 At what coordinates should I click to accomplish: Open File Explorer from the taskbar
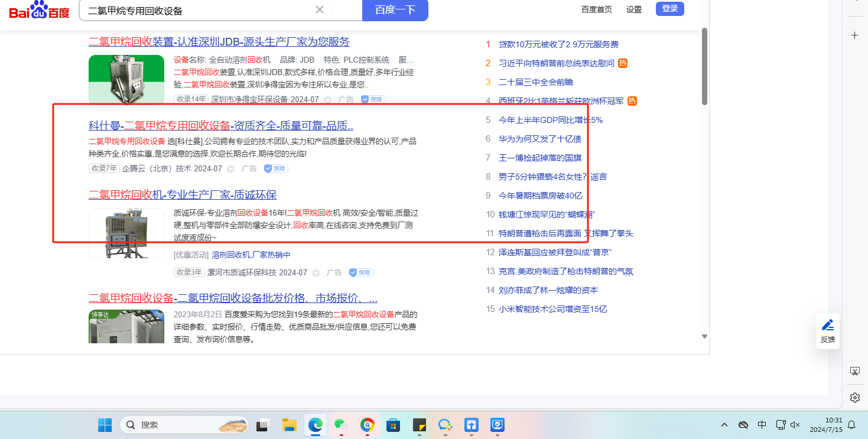point(288,425)
